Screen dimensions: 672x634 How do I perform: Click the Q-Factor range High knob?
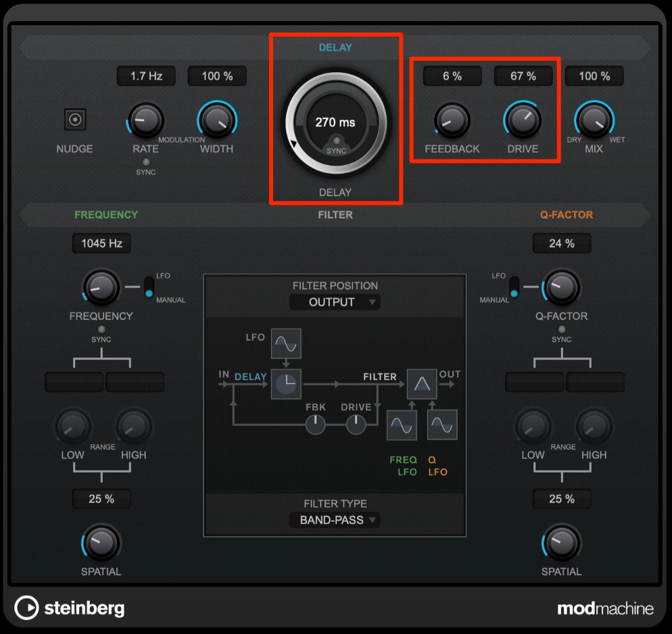click(x=594, y=426)
